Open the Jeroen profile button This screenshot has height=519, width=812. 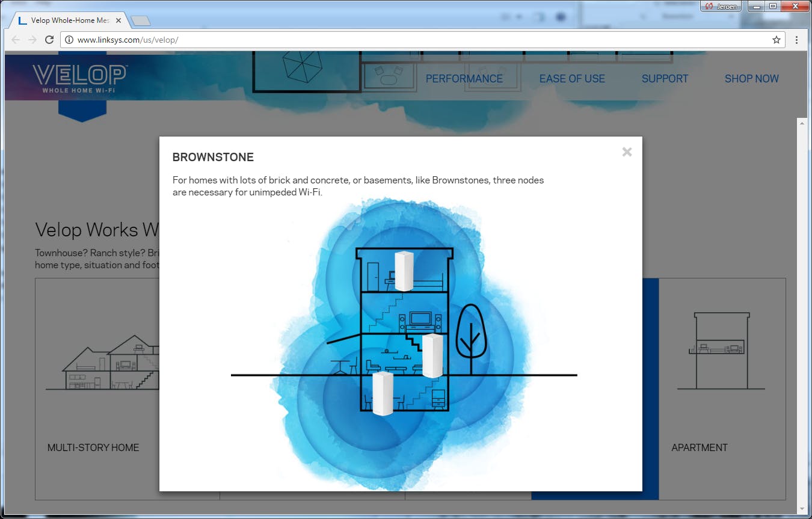721,7
